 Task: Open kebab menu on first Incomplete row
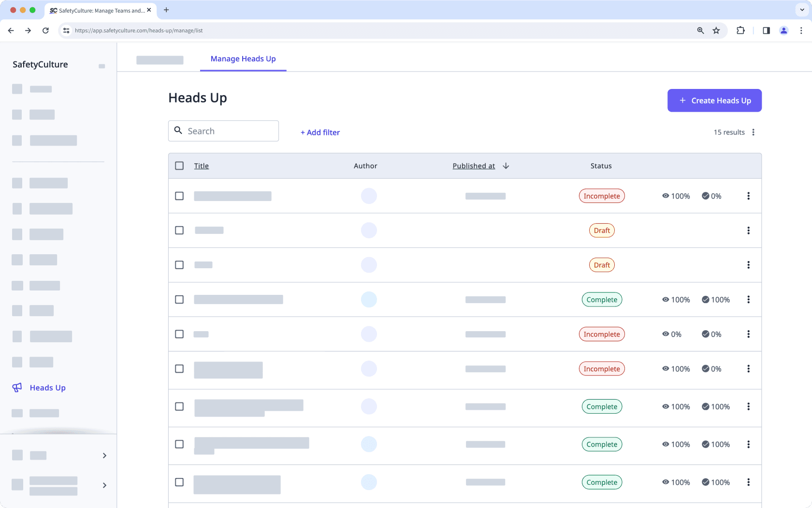(x=749, y=196)
